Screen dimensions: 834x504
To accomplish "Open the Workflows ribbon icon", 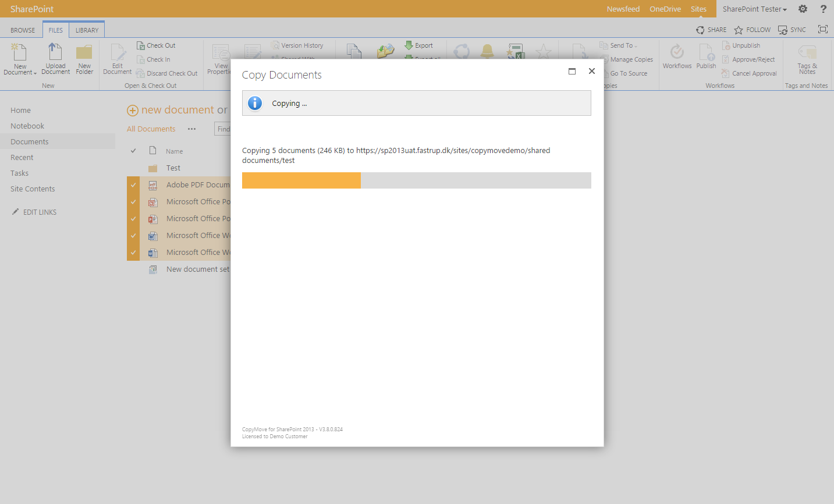I will pyautogui.click(x=677, y=56).
